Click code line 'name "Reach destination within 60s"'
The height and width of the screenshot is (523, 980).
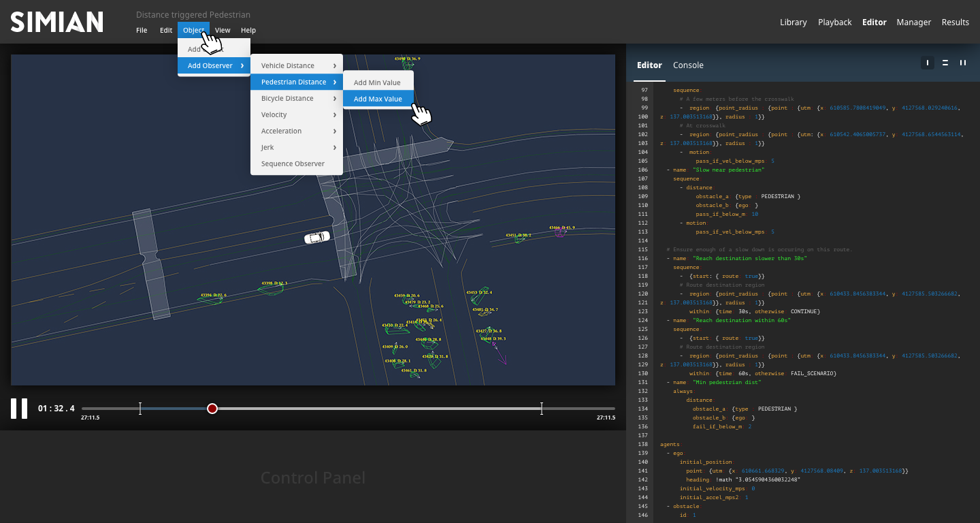pyautogui.click(x=728, y=320)
